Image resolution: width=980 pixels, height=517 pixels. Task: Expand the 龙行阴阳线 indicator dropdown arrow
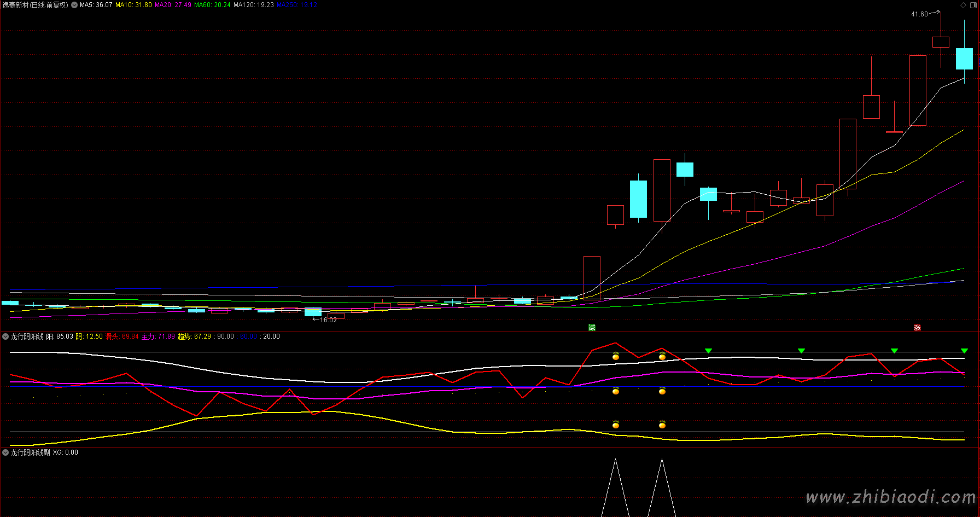[5, 336]
